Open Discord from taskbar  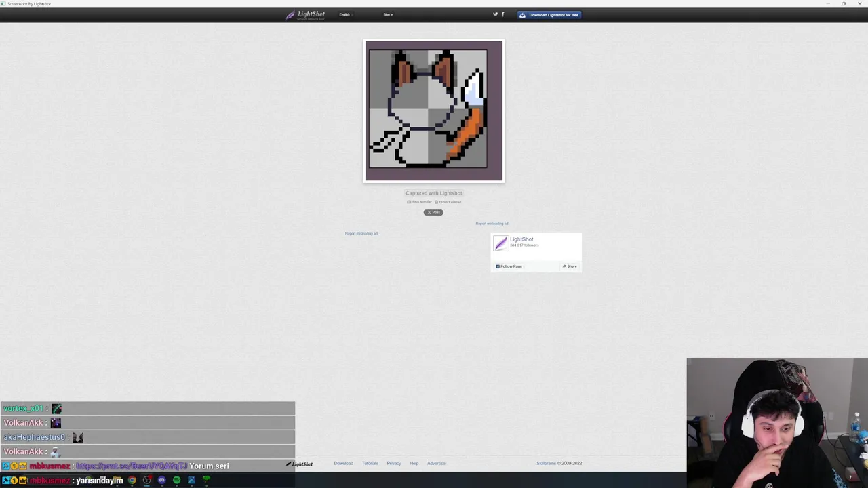[161, 481]
